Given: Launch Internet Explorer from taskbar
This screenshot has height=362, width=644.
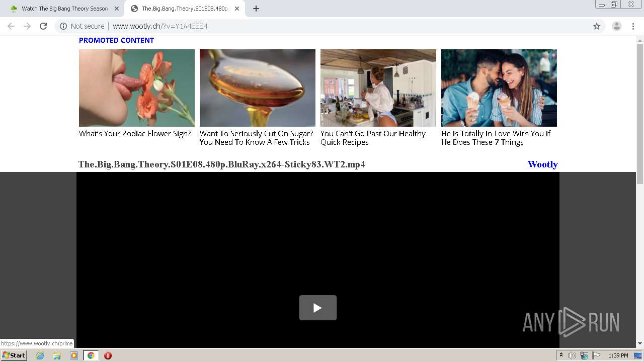Looking at the screenshot, I should 40,355.
